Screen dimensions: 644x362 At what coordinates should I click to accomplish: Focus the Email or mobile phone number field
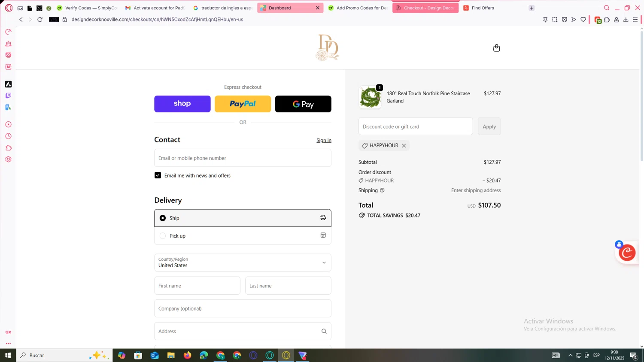[x=243, y=158]
